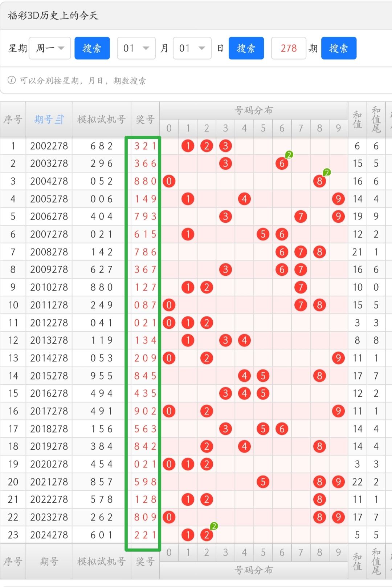Click issue number 2024278

[49, 535]
